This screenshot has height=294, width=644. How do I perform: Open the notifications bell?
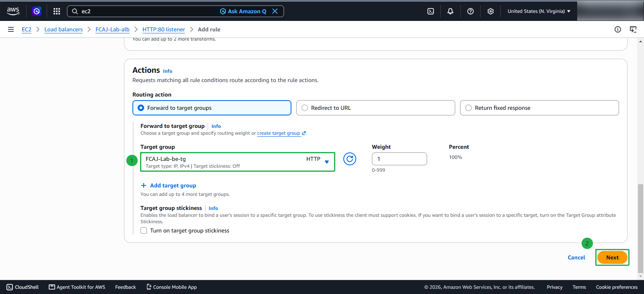pyautogui.click(x=450, y=11)
